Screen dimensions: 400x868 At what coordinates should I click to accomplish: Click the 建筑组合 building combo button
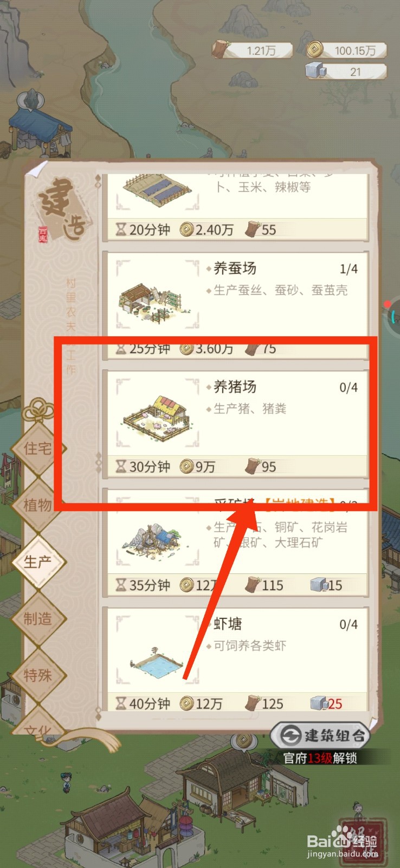tap(321, 735)
